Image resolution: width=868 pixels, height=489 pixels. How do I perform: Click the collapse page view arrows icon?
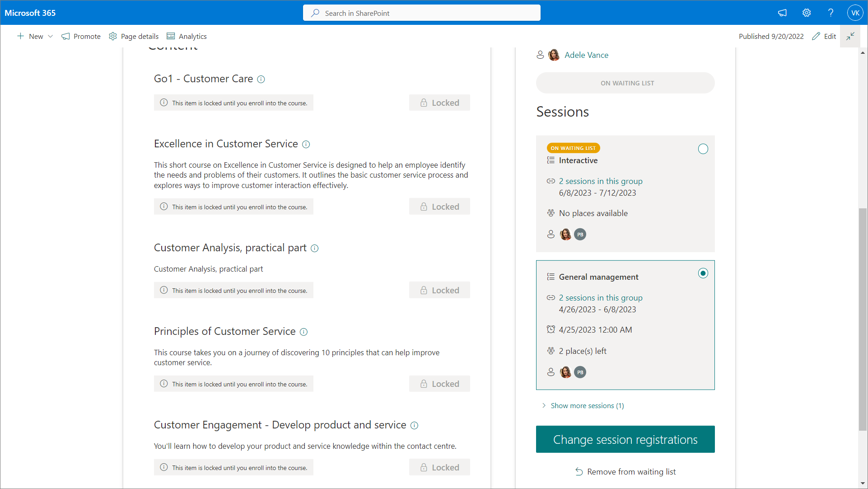[850, 36]
